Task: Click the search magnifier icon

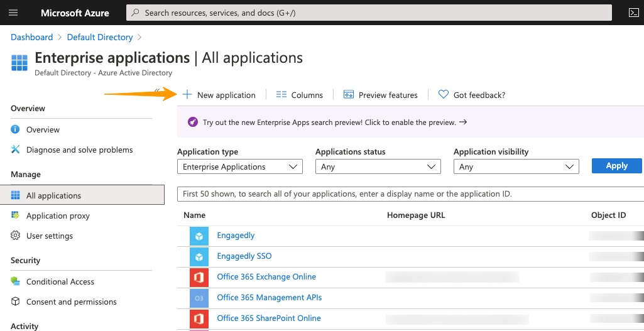Action: coord(135,13)
